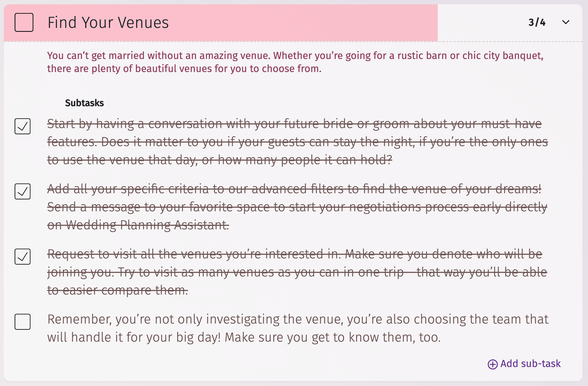The image size is (588, 386).
Task: Uncheck the must-have features conversation subtask
Action: 22,126
